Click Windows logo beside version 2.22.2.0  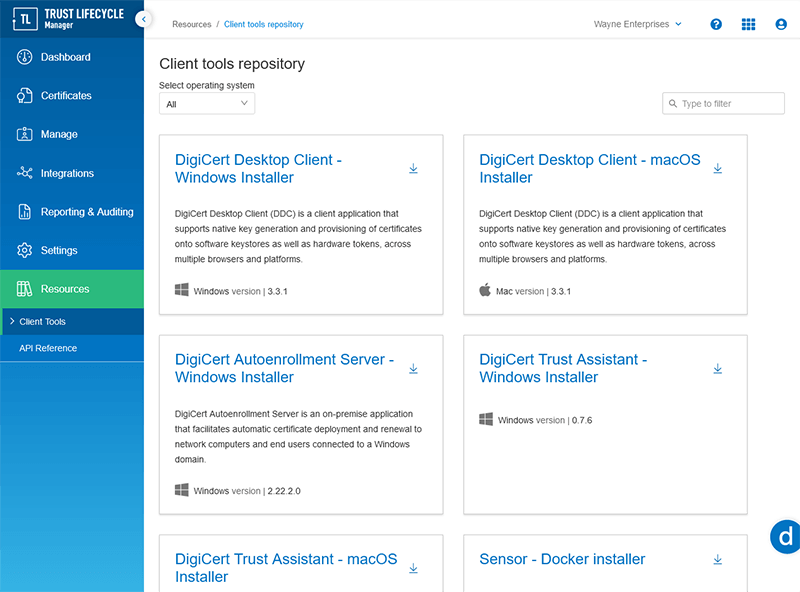tap(182, 490)
